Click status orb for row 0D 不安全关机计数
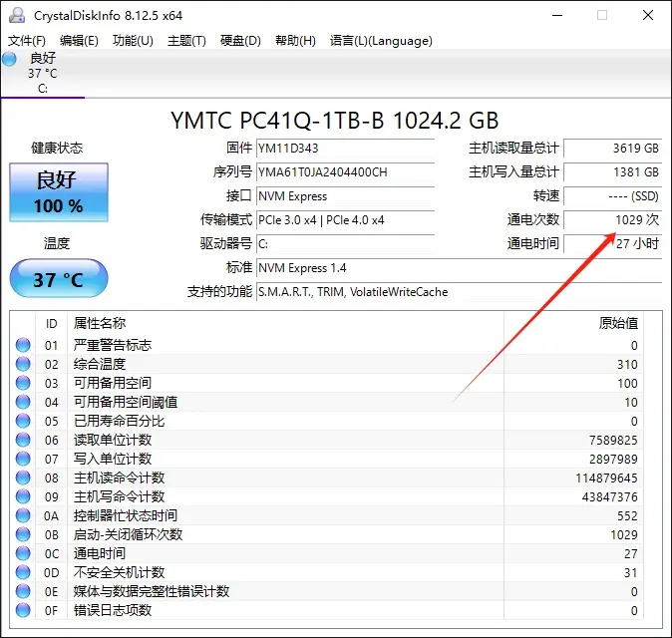The width and height of the screenshot is (672, 638). click(x=23, y=572)
